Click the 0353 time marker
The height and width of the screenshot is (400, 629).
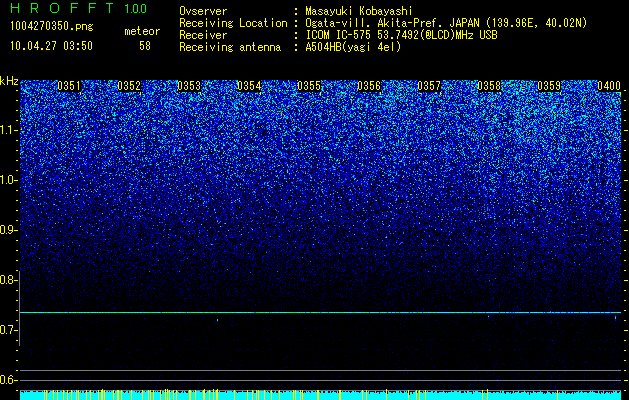[x=189, y=86]
